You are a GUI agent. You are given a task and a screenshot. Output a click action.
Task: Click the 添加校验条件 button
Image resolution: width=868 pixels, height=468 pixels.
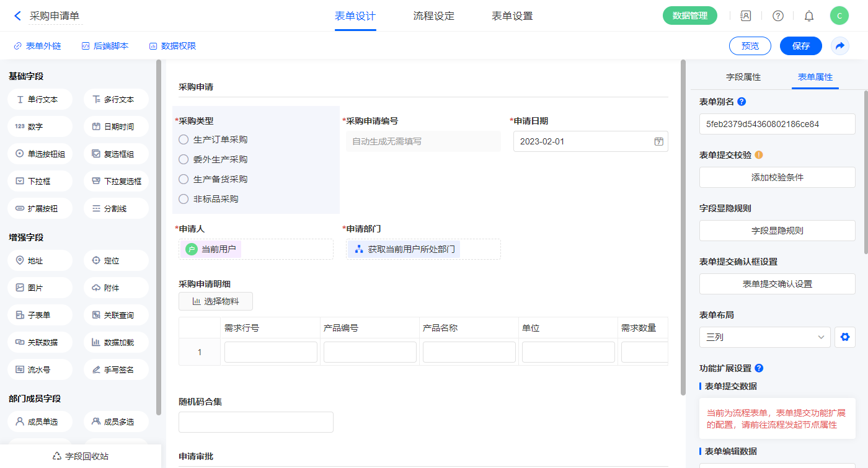pos(777,177)
